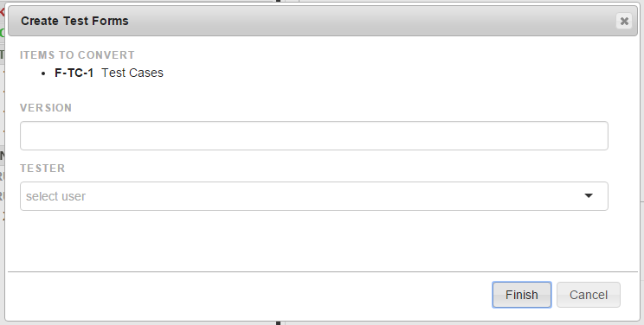Click the F-TC-1 item ID
The height and width of the screenshot is (325, 644).
pyautogui.click(x=74, y=73)
